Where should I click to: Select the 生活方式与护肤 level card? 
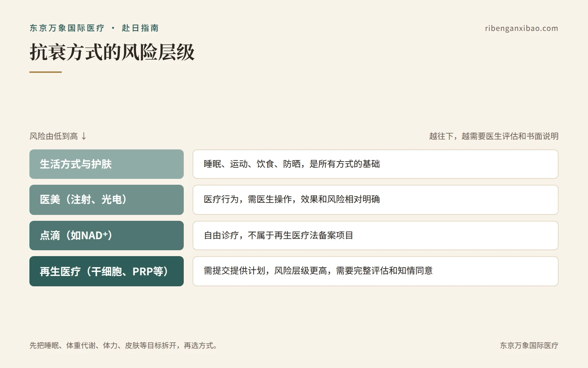click(x=107, y=164)
